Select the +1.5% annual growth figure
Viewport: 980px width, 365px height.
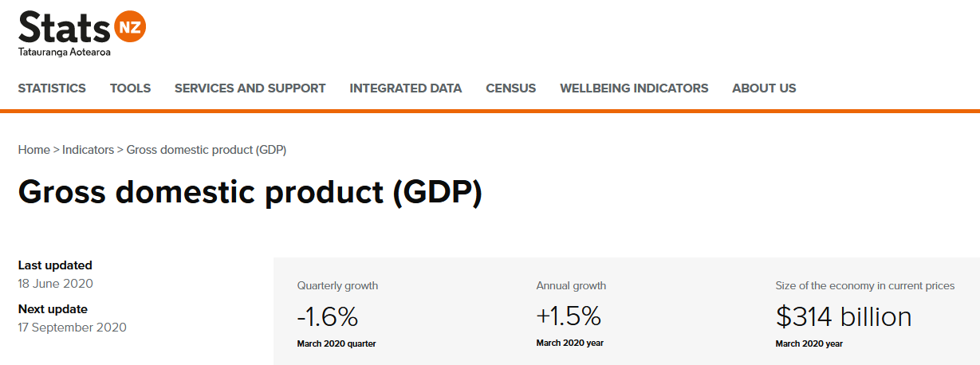569,317
